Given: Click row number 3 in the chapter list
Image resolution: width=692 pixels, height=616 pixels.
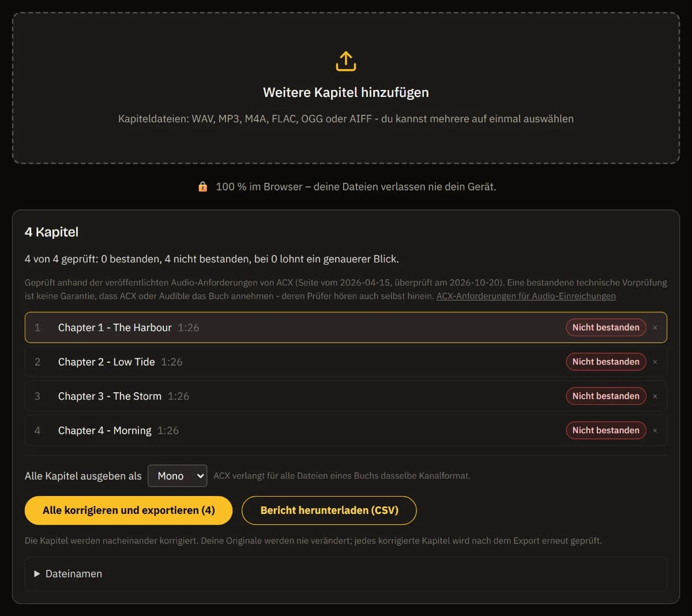Looking at the screenshot, I should click(x=37, y=396).
